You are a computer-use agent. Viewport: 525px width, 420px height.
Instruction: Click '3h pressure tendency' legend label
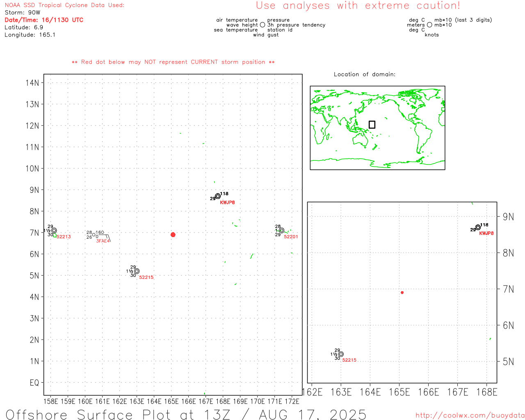297,25
